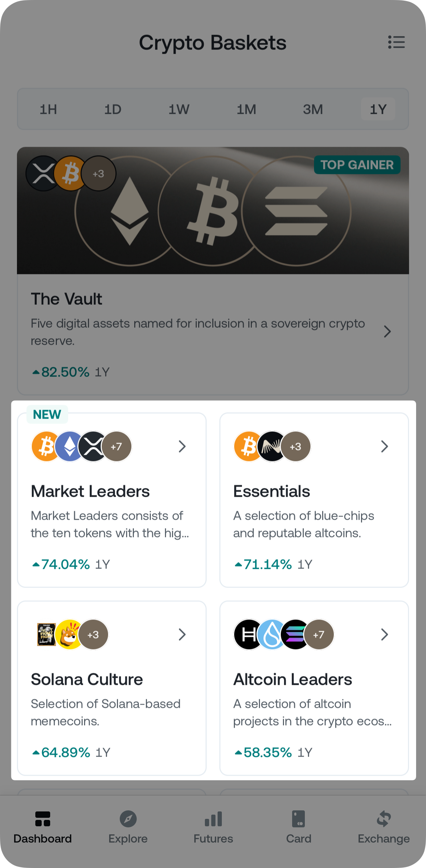This screenshot has height=868, width=426.
Task: Switch timeframe to 1D
Action: click(x=113, y=109)
